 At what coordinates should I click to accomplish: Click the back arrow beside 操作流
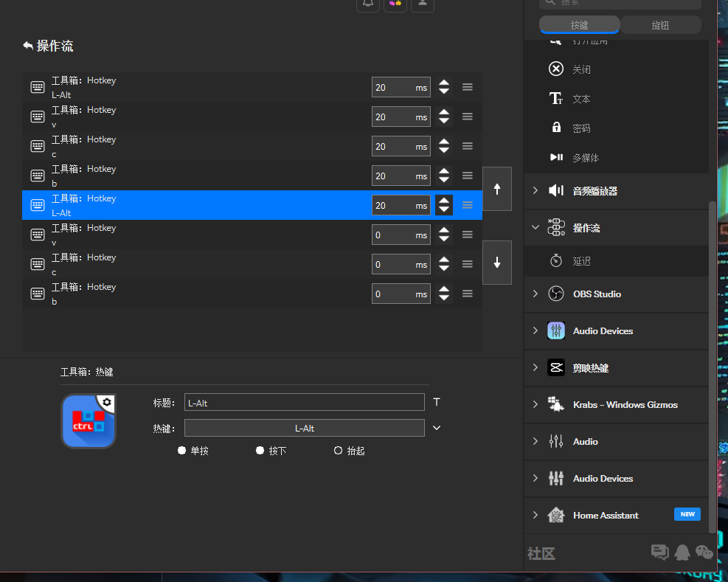click(x=28, y=46)
